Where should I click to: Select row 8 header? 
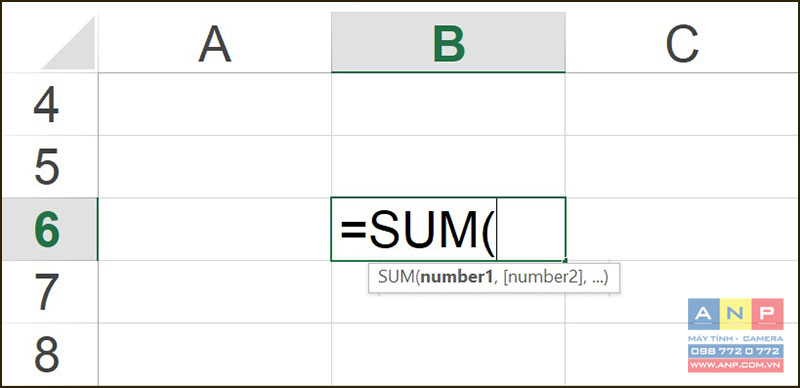[x=49, y=354]
